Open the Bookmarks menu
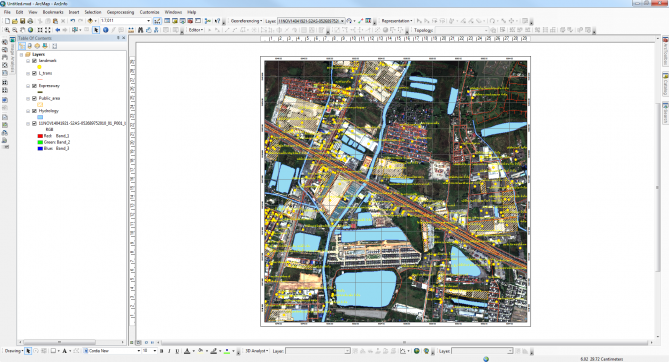Viewport: 669px width, 362px height. [53, 12]
